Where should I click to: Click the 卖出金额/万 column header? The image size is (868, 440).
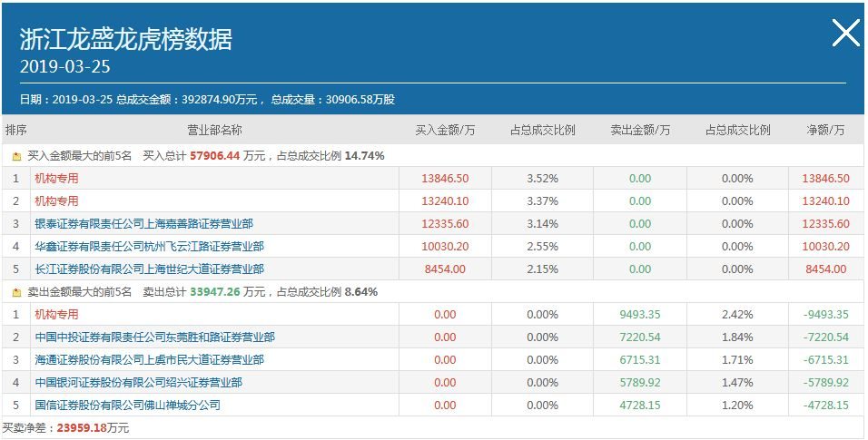[x=640, y=130]
